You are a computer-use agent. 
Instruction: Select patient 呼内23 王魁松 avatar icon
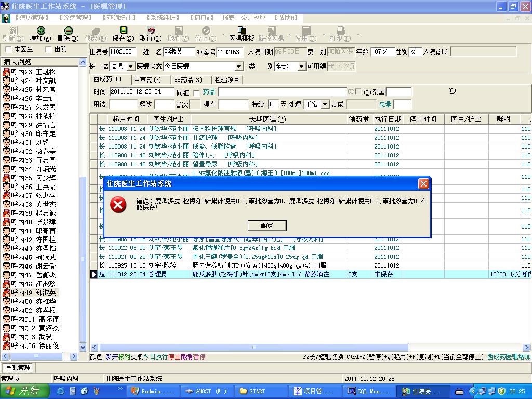pyautogui.click(x=6, y=72)
